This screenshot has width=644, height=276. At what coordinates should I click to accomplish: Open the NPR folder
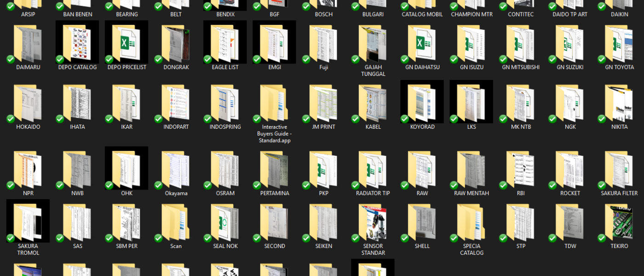[x=28, y=170]
